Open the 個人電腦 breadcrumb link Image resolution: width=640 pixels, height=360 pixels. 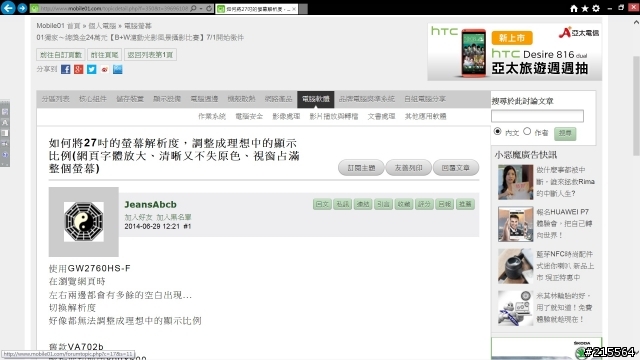[102, 26]
